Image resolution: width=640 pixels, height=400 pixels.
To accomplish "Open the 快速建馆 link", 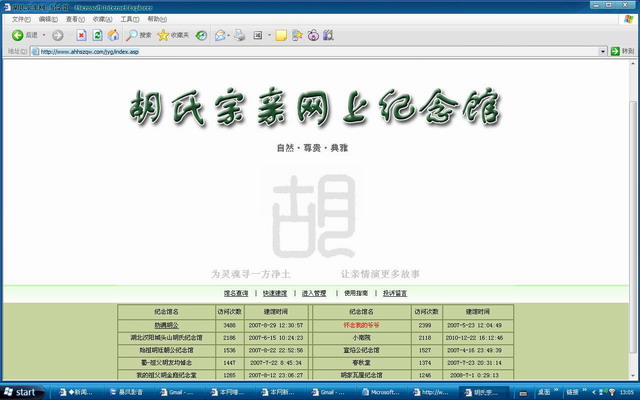I will pyautogui.click(x=275, y=293).
